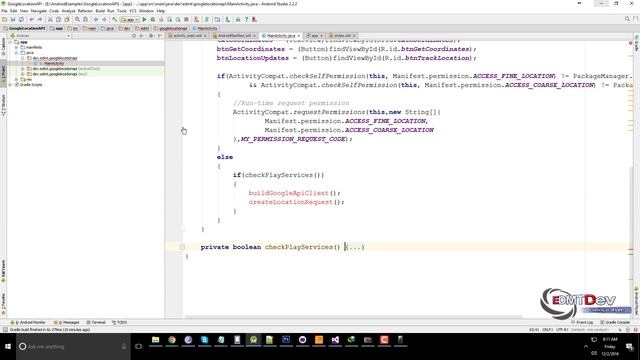
Task: Open the Terminal tool window
Action: tap(96, 322)
